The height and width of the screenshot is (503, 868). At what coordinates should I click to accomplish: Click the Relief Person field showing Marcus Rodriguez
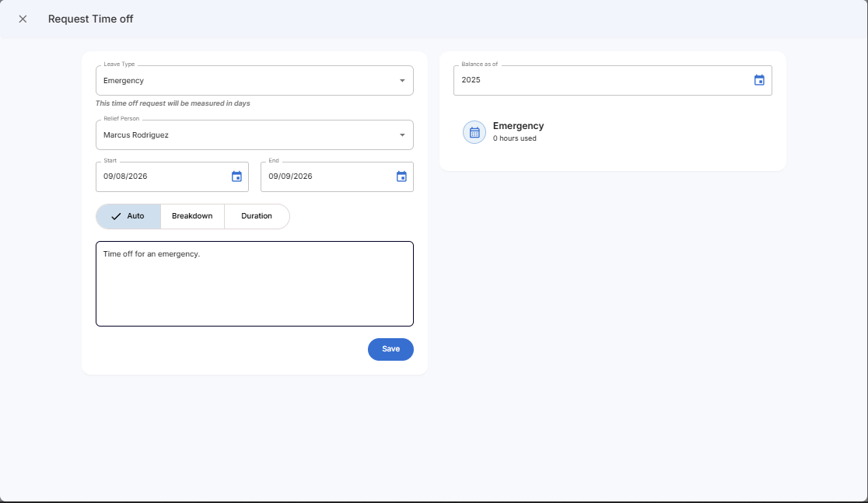(x=241, y=135)
